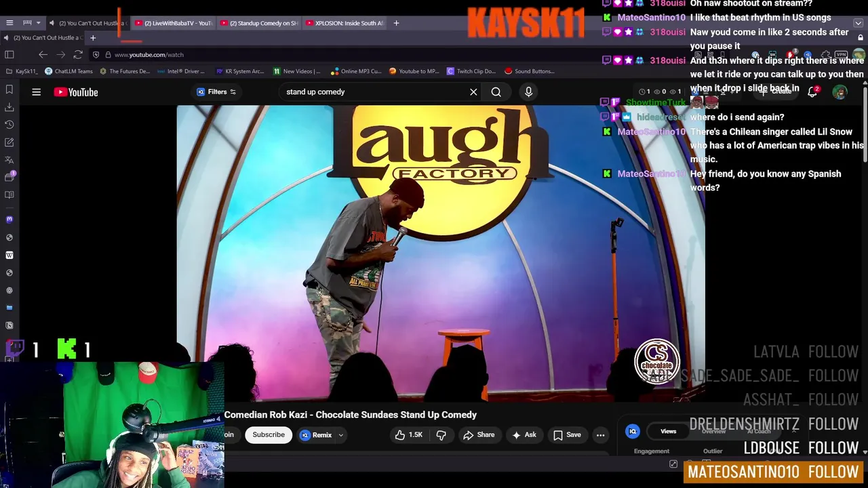Open the Downloads panel in the sidebar
Image resolution: width=868 pixels, height=488 pixels.
point(9,107)
